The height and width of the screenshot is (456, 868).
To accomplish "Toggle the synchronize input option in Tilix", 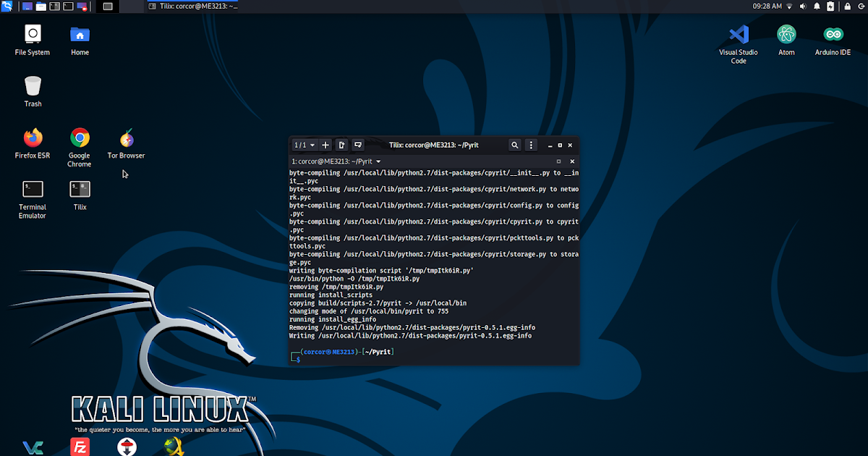I will coord(357,145).
